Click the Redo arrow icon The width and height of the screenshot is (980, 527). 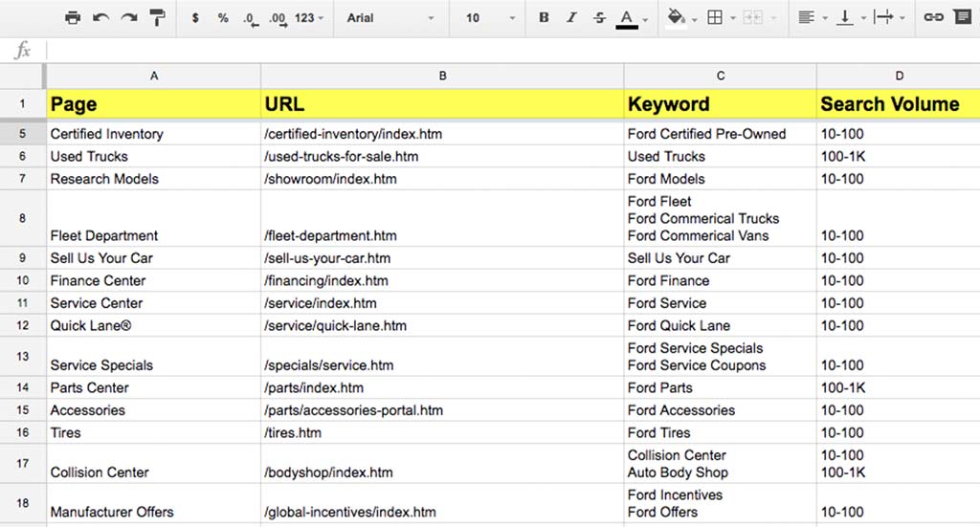[129, 18]
